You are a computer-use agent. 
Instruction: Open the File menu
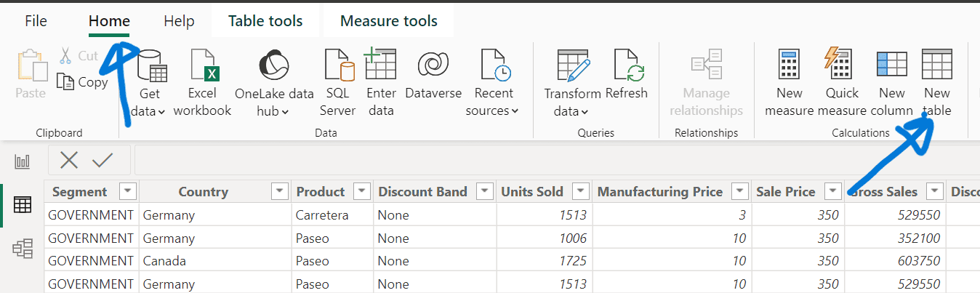pyautogui.click(x=36, y=21)
